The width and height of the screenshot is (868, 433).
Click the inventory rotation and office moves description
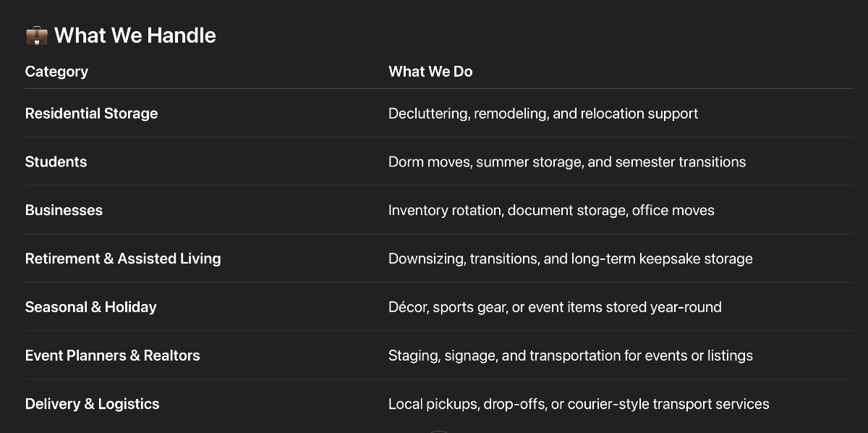point(551,211)
